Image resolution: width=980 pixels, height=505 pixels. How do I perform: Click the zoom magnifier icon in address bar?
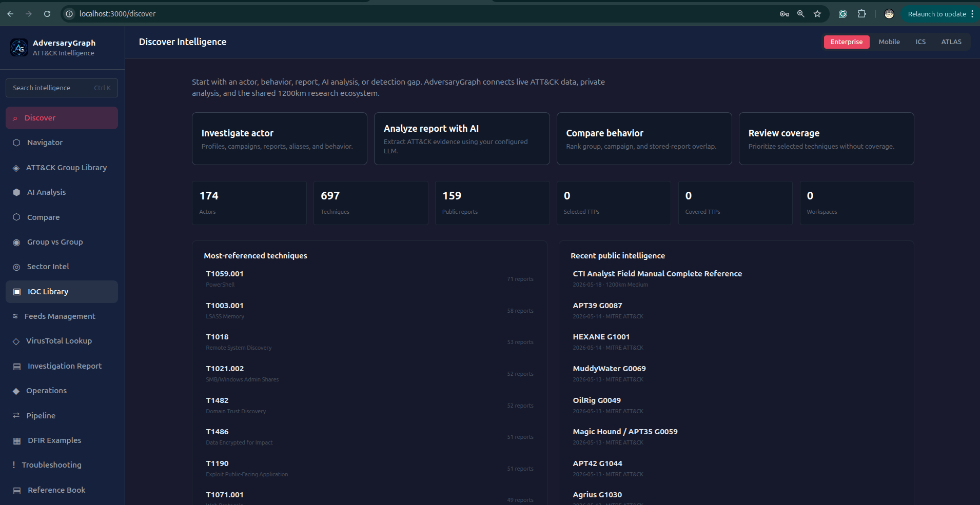(800, 14)
